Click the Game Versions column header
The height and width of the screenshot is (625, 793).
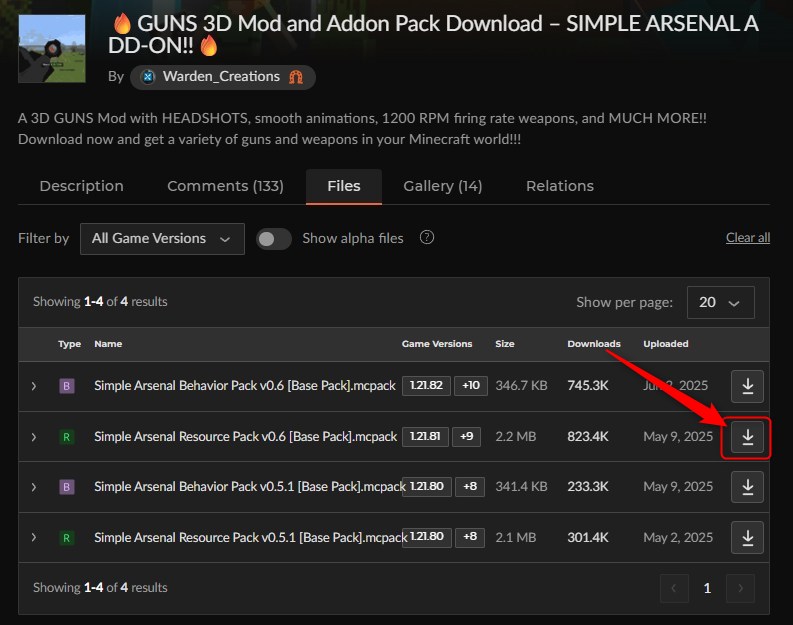tap(437, 344)
